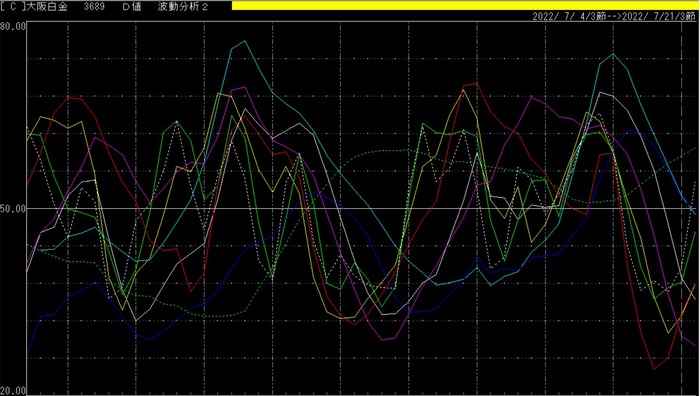Click the '20.00' axis label
The height and width of the screenshot is (396, 700).
click(x=13, y=391)
